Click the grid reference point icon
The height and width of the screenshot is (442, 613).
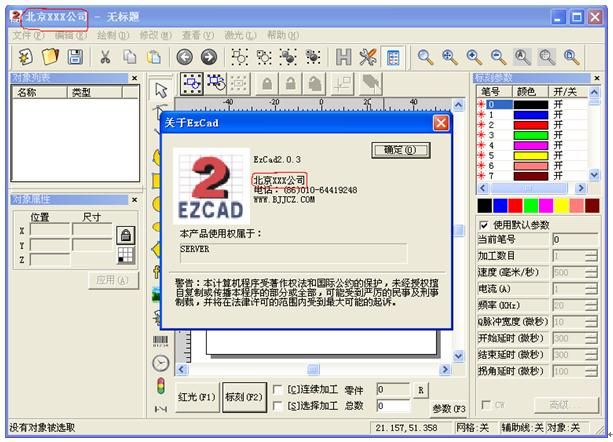126,255
